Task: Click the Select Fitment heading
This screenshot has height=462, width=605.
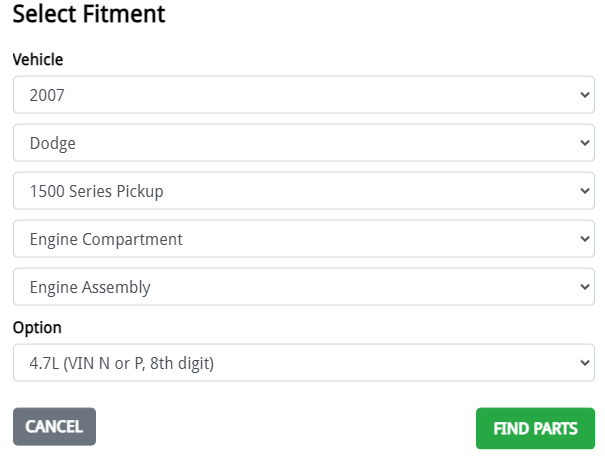Action: click(x=89, y=15)
